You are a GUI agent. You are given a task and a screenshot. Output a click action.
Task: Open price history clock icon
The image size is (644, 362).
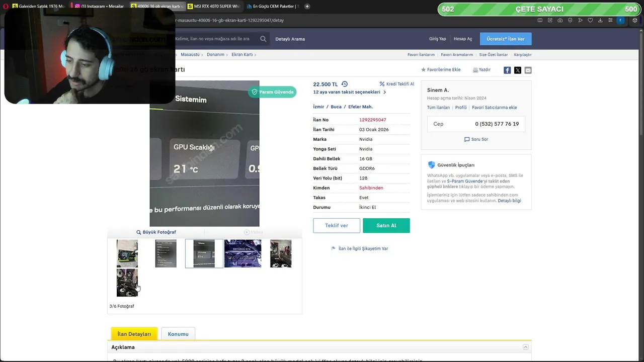pos(345,84)
